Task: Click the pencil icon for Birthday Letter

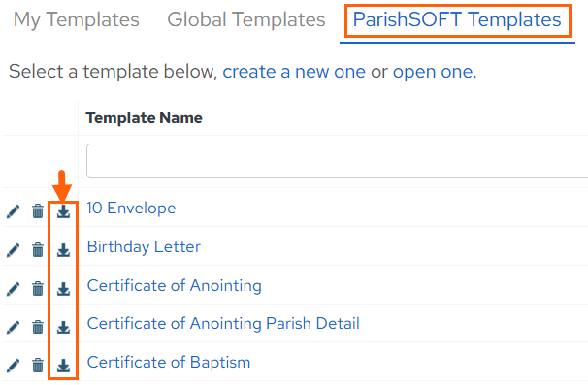Action: point(14,250)
